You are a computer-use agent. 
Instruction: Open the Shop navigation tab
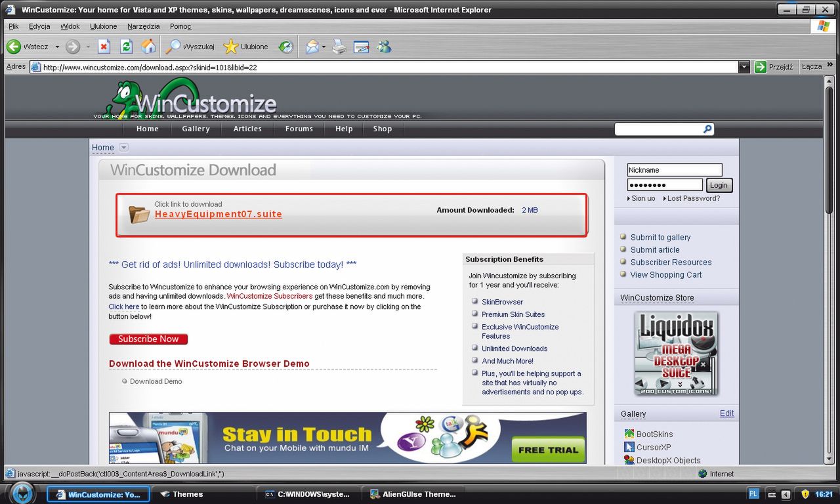tap(383, 129)
